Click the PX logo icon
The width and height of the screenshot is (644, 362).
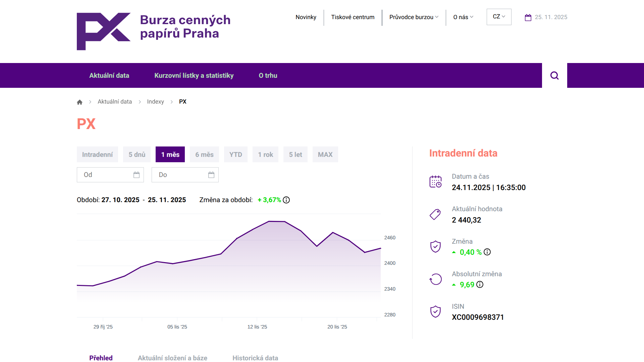[104, 32]
